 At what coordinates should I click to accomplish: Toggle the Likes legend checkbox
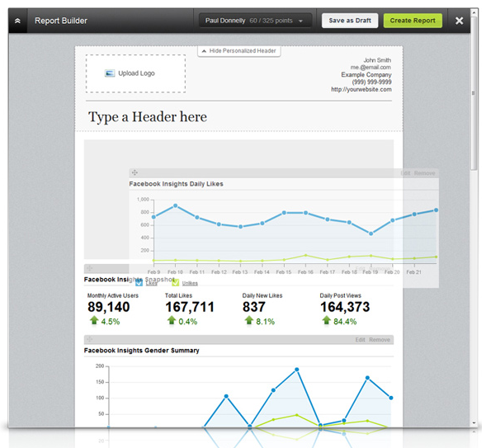point(139,283)
